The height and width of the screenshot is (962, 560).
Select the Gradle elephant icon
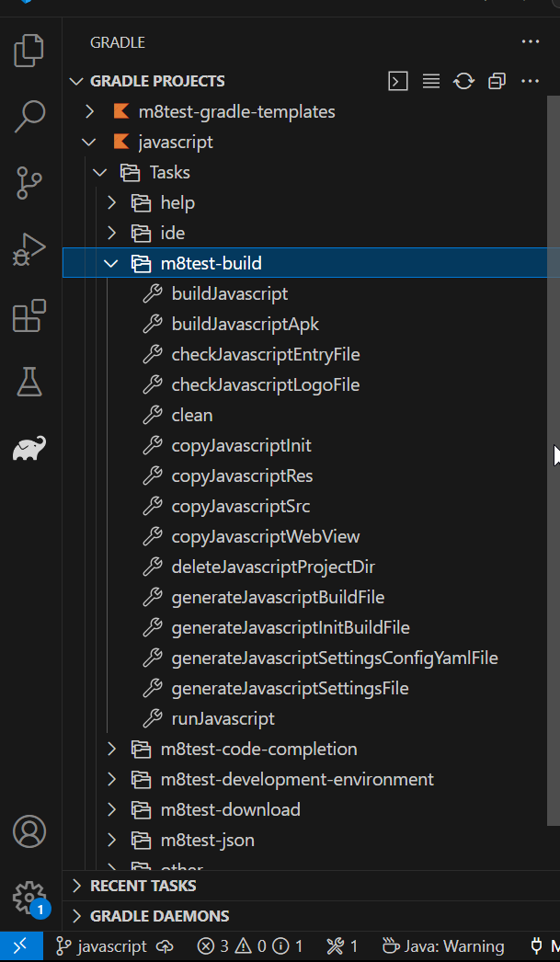pos(29,448)
